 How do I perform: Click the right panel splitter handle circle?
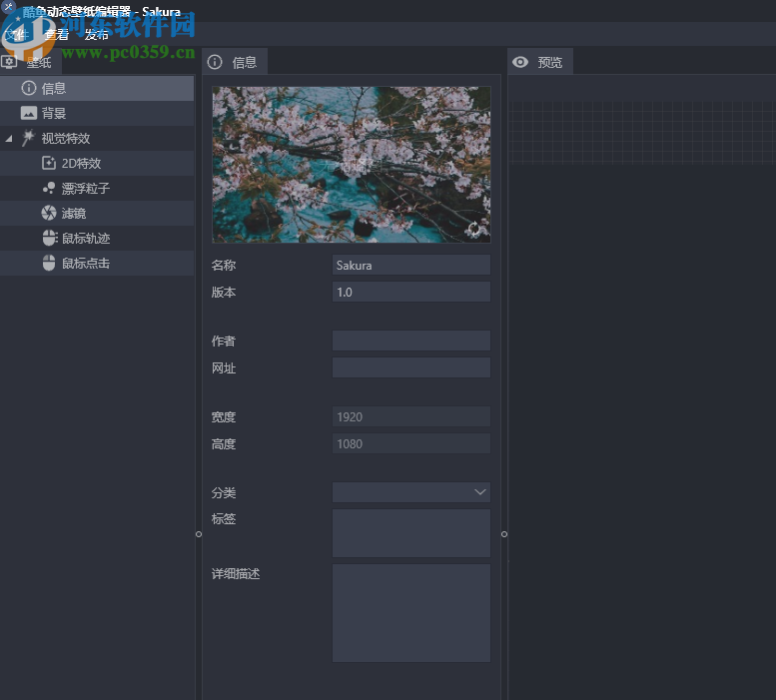click(x=504, y=534)
